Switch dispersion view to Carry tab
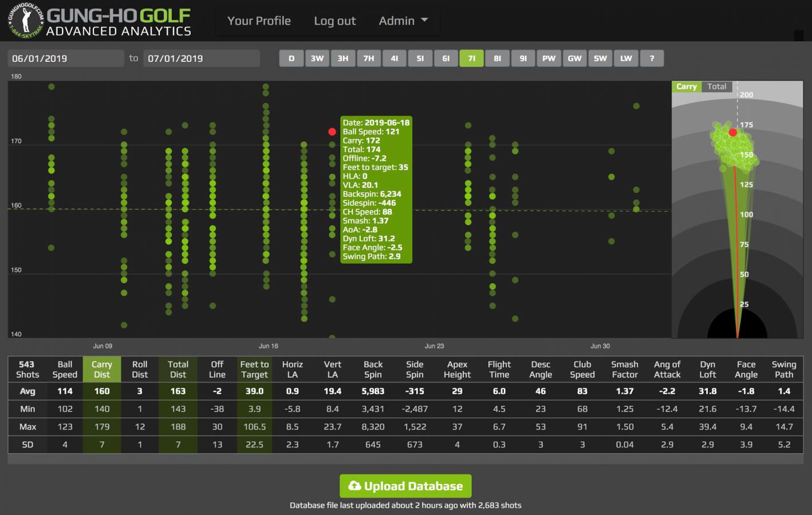812x515 pixels. pyautogui.click(x=686, y=86)
